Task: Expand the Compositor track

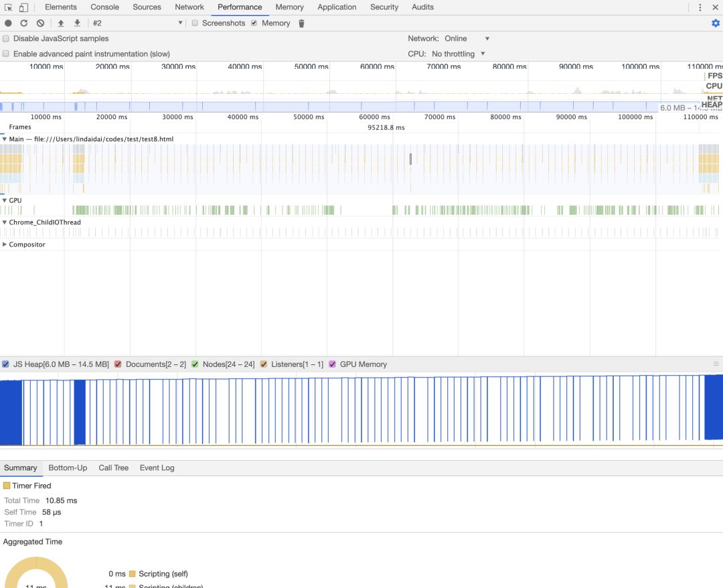Action: tap(5, 244)
